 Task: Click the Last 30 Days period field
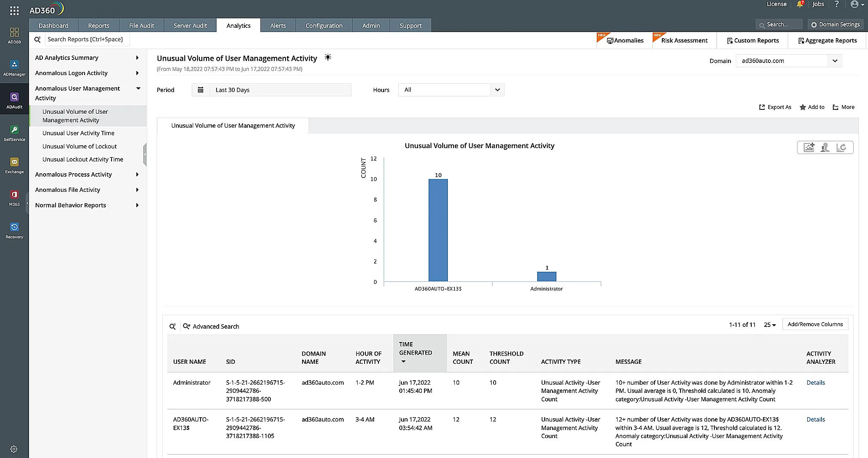coord(280,90)
